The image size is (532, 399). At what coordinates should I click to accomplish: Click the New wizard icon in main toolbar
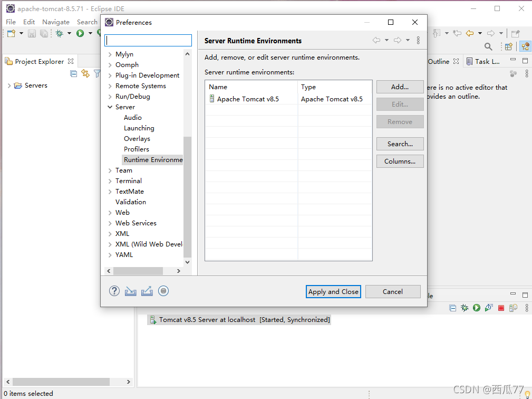(x=11, y=33)
